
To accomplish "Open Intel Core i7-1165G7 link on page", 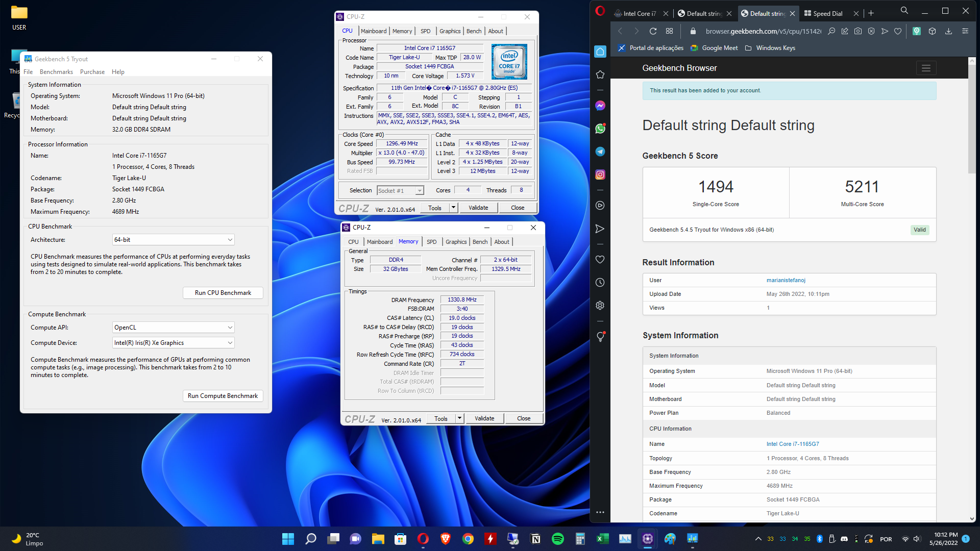I will [792, 444].
